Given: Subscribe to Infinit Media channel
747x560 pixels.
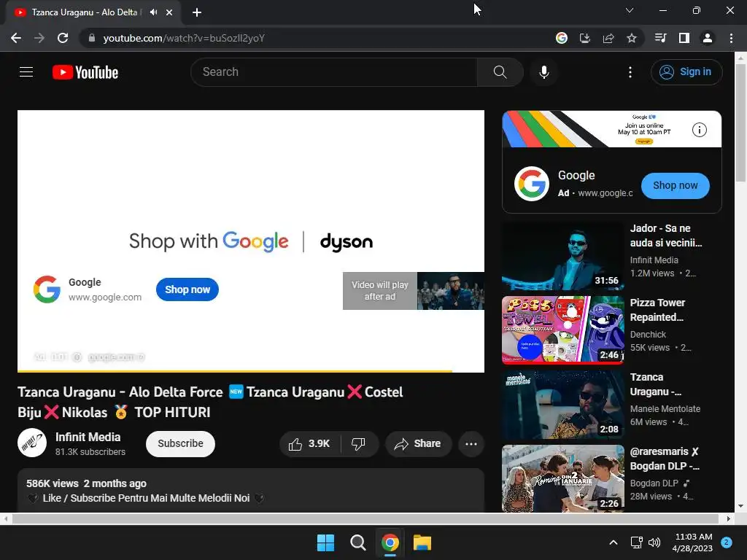Looking at the screenshot, I should [x=180, y=444].
